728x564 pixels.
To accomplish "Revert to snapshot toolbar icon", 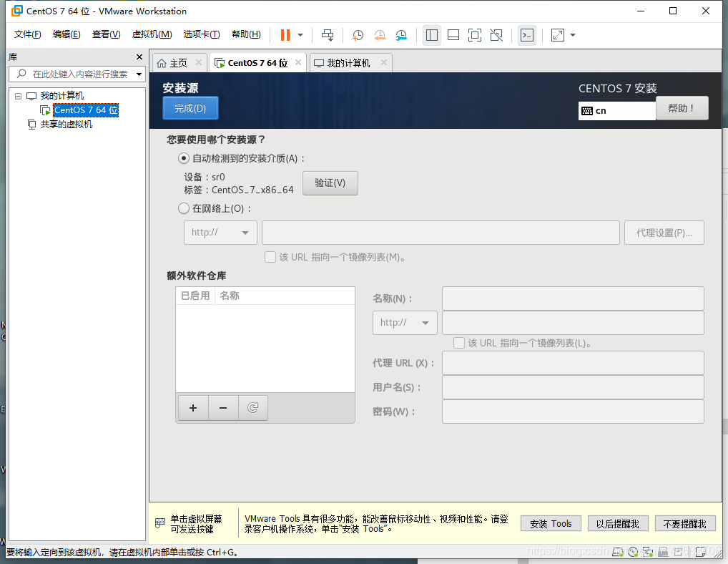I will coord(380,35).
